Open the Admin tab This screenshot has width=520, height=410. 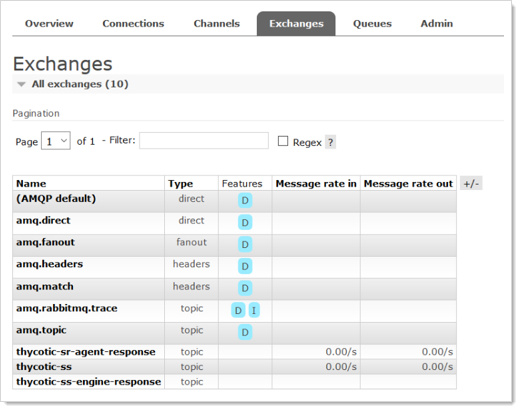pos(437,24)
